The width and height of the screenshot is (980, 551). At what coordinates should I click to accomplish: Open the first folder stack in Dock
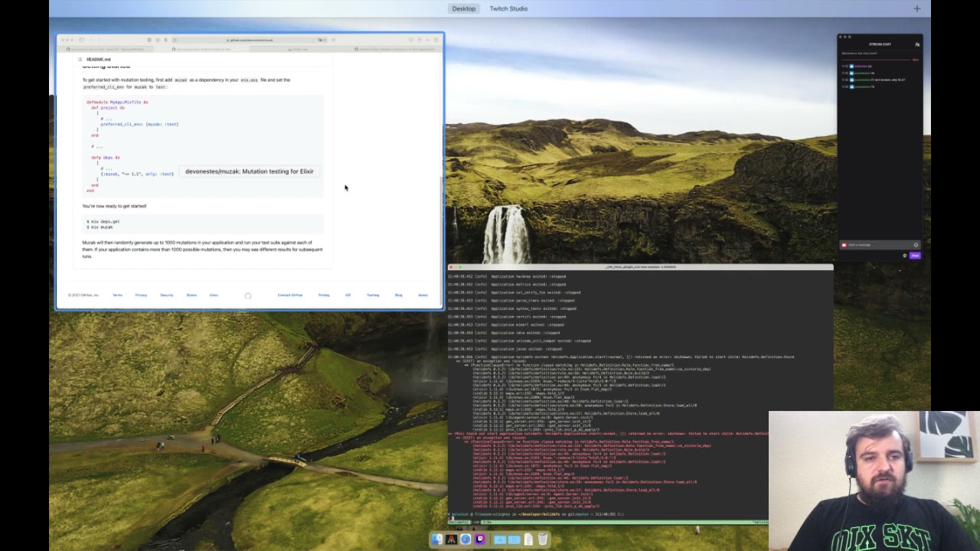(x=500, y=540)
